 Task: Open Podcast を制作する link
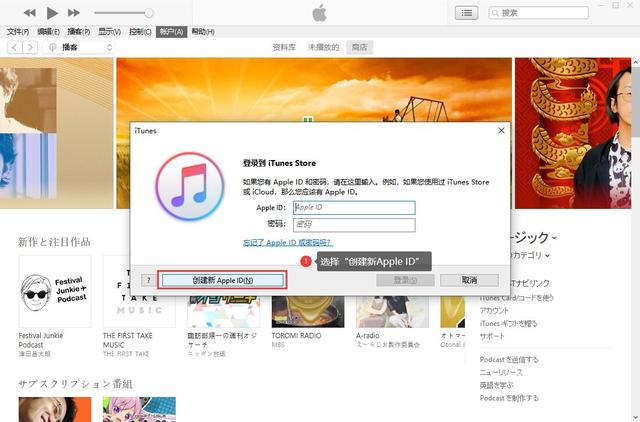tap(509, 398)
